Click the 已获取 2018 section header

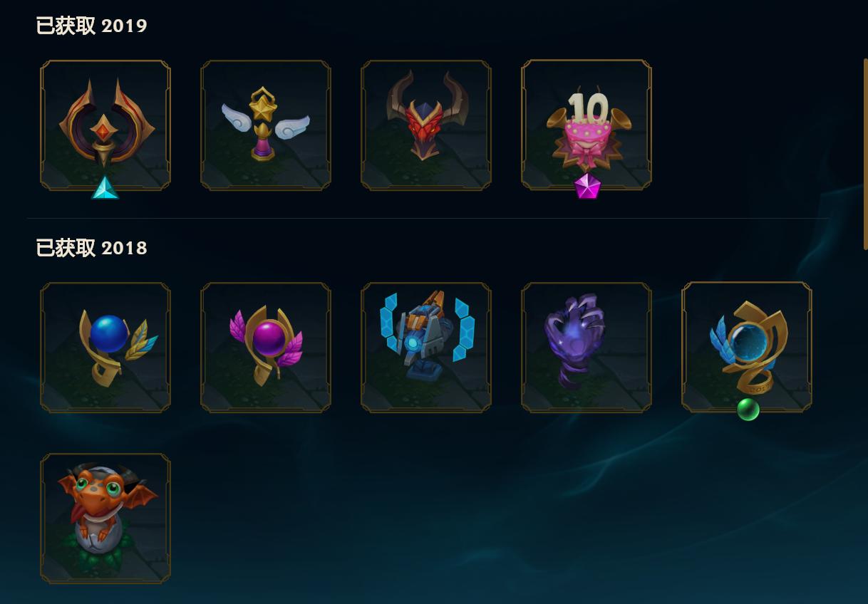point(91,248)
